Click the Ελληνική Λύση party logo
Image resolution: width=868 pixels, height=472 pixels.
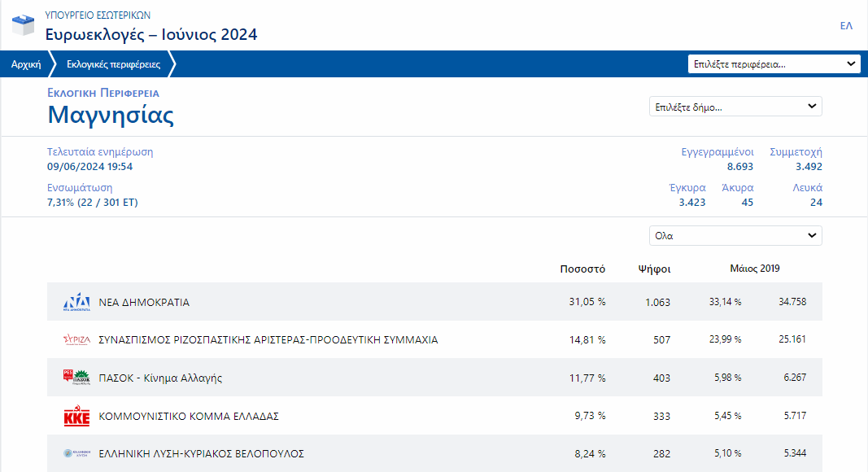click(76, 453)
